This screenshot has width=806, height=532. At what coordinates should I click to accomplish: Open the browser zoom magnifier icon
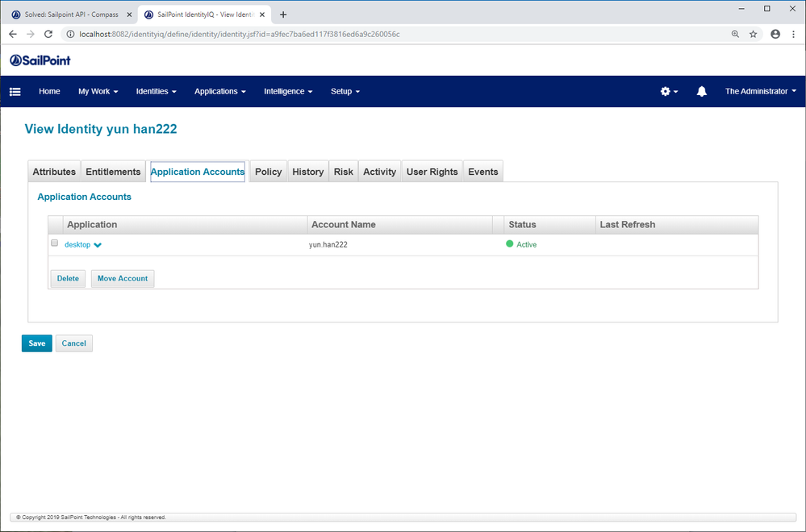pyautogui.click(x=735, y=35)
